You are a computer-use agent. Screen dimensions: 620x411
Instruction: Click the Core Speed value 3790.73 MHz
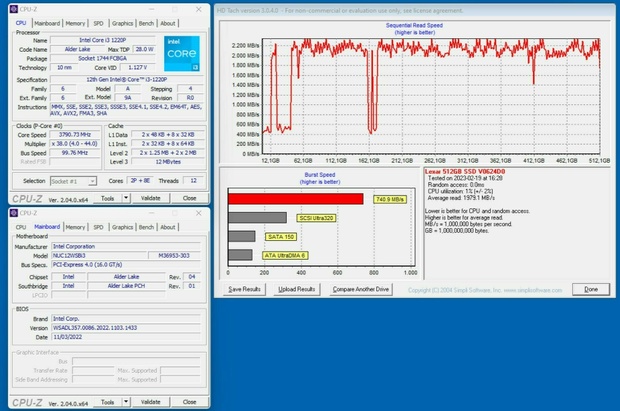tap(75, 135)
